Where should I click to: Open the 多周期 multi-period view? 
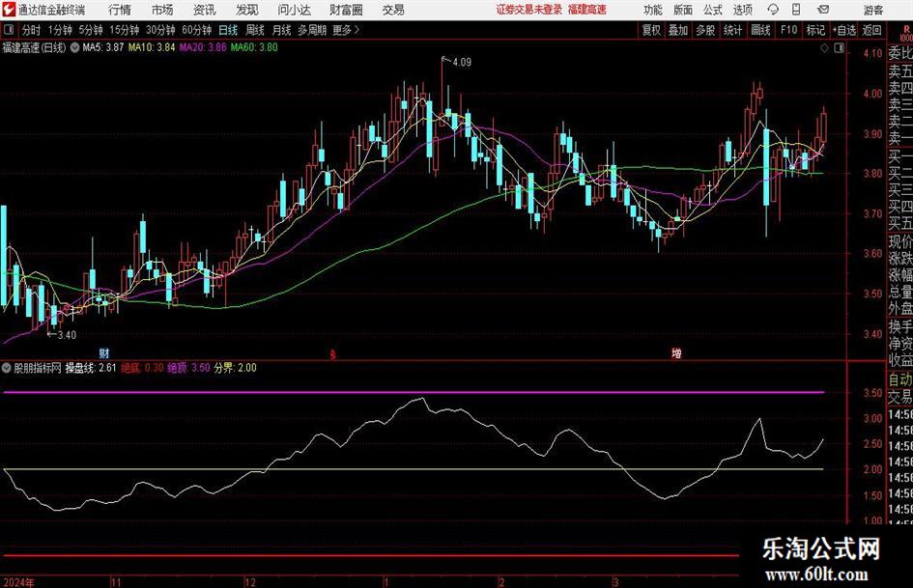coord(312,30)
